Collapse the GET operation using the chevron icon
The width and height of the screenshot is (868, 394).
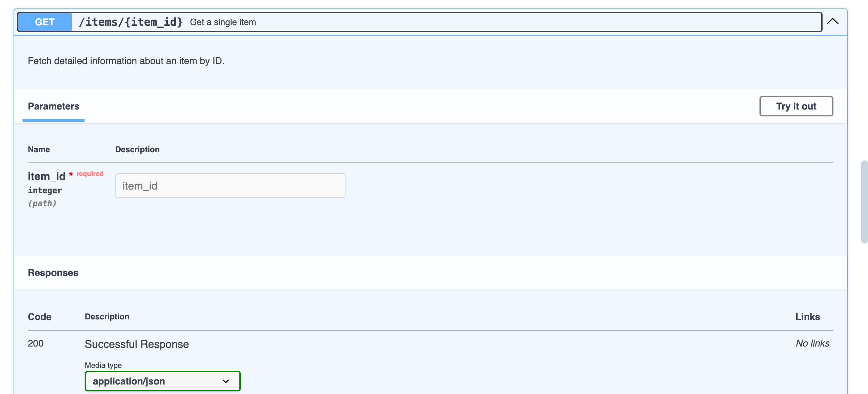pyautogui.click(x=833, y=22)
